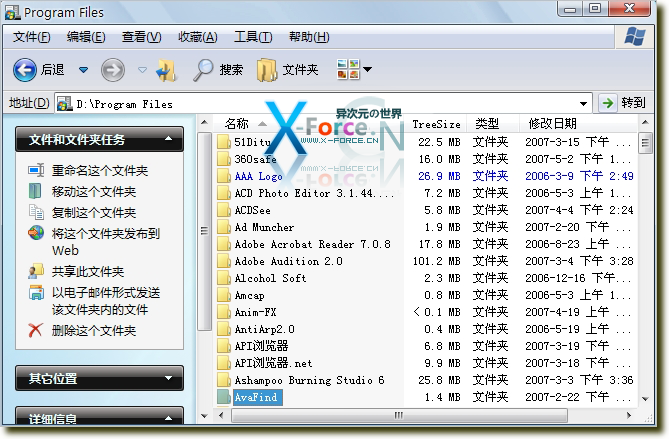Collapse the 文件和文件夹任务 panel
The image size is (669, 439).
168,139
